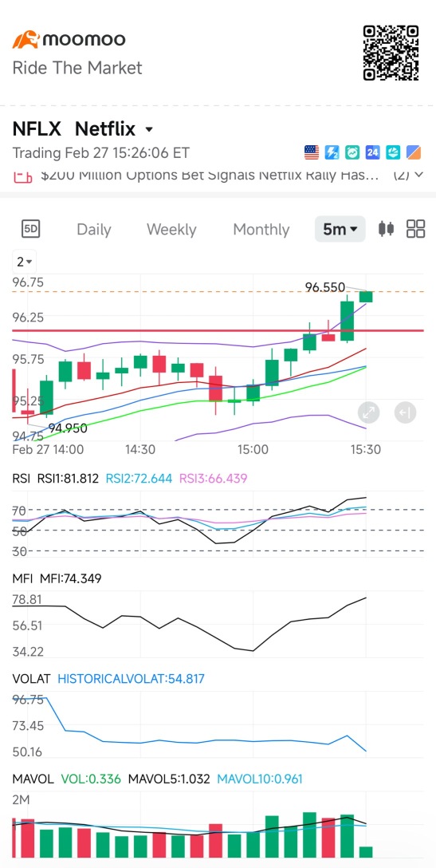
Task: Expand the NFLX Netflix ticker dropdown arrow
Action: tap(148, 130)
